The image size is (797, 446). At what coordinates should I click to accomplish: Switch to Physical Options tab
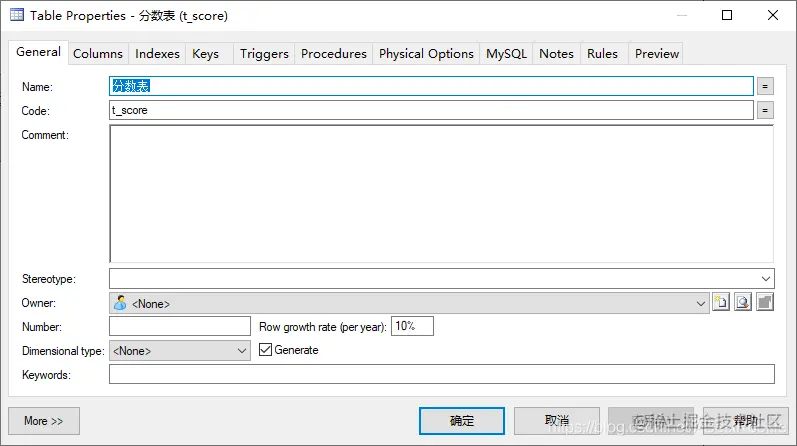(x=426, y=54)
